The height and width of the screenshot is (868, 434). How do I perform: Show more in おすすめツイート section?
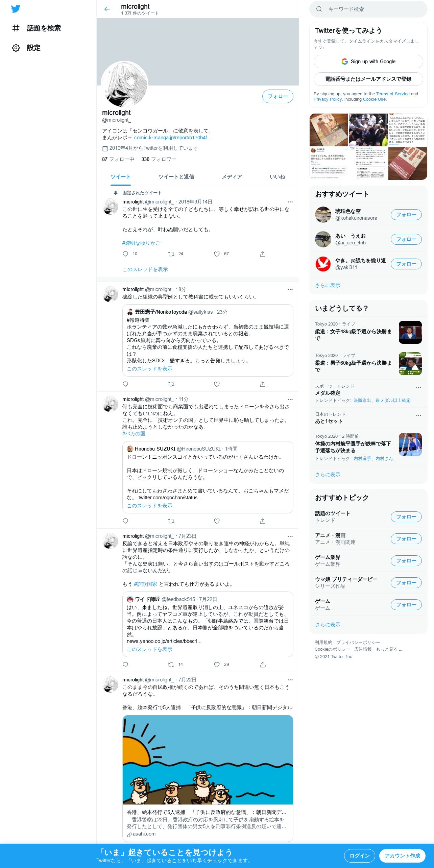click(368, 285)
